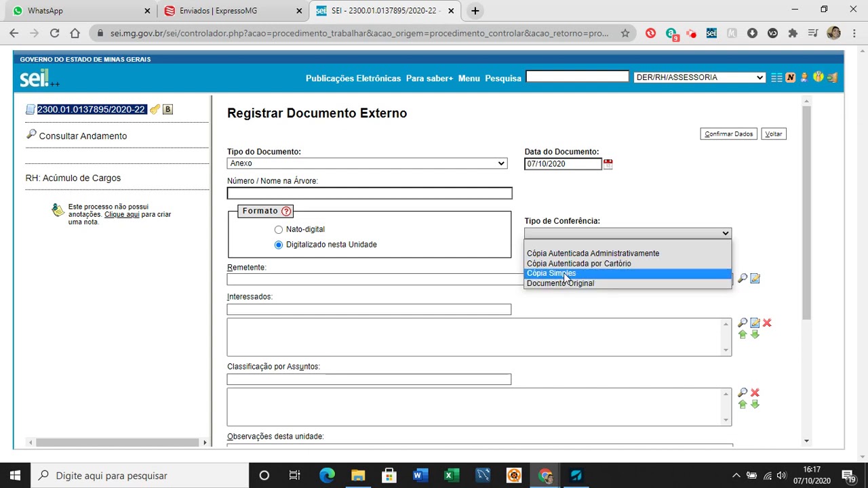868x488 pixels.
Task: Click magnifier icon beside Interessados list
Action: (x=743, y=323)
